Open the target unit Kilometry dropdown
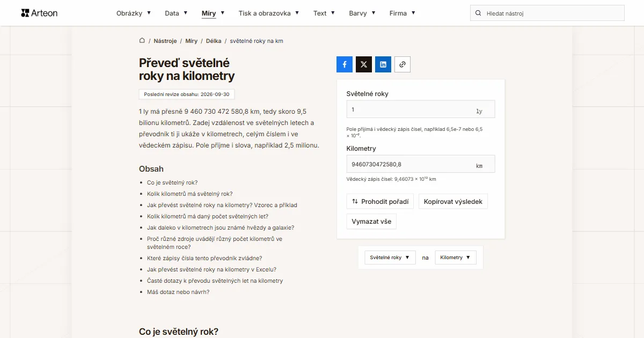This screenshot has height=338, width=644. coord(456,258)
